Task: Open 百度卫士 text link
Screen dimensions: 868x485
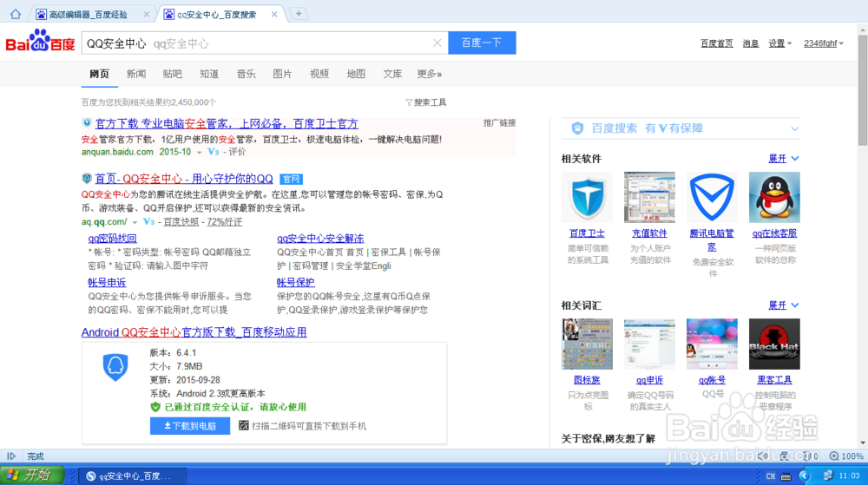Action: [587, 233]
